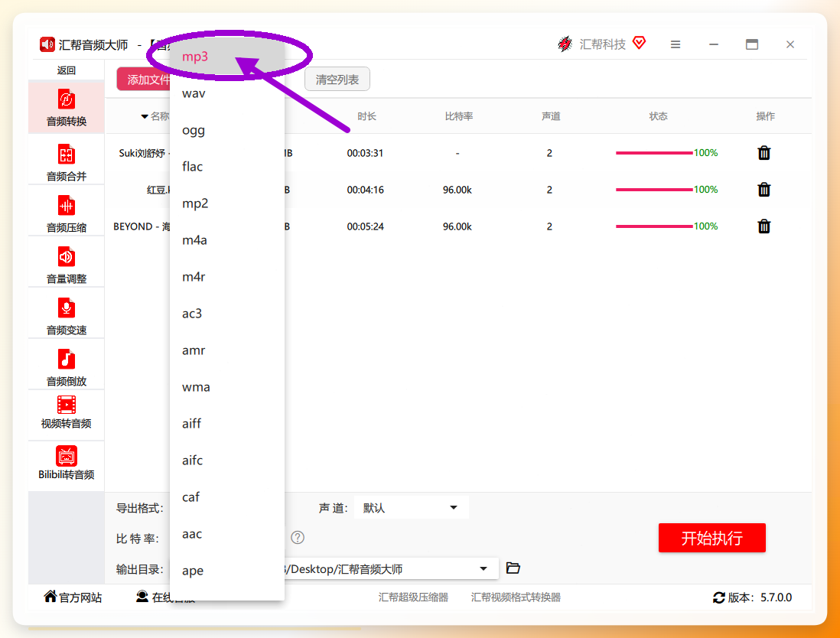Screen dimensions: 840x638
Task: Browse output folder with the folder icon
Action: 513,568
